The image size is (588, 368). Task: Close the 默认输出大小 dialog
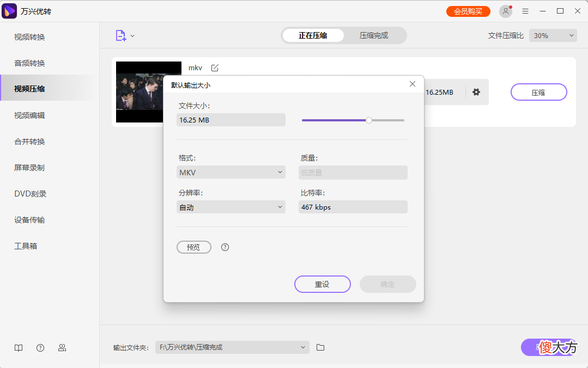pos(413,84)
